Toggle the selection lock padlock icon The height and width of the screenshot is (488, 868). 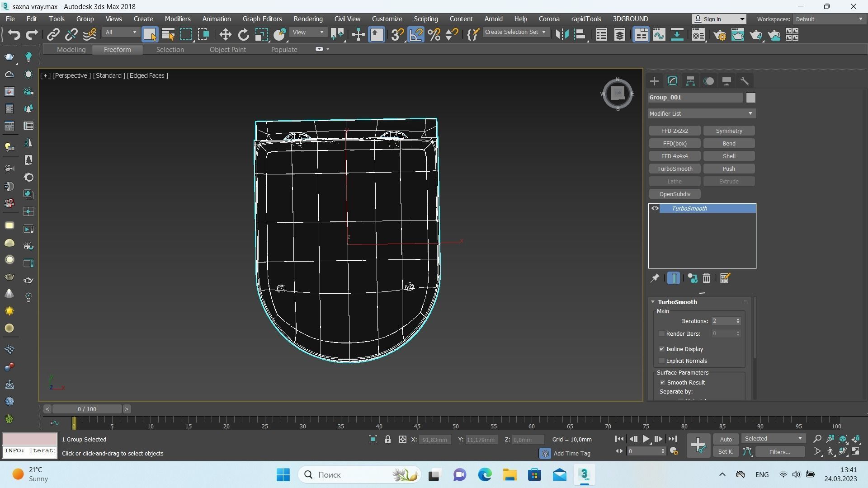387,439
